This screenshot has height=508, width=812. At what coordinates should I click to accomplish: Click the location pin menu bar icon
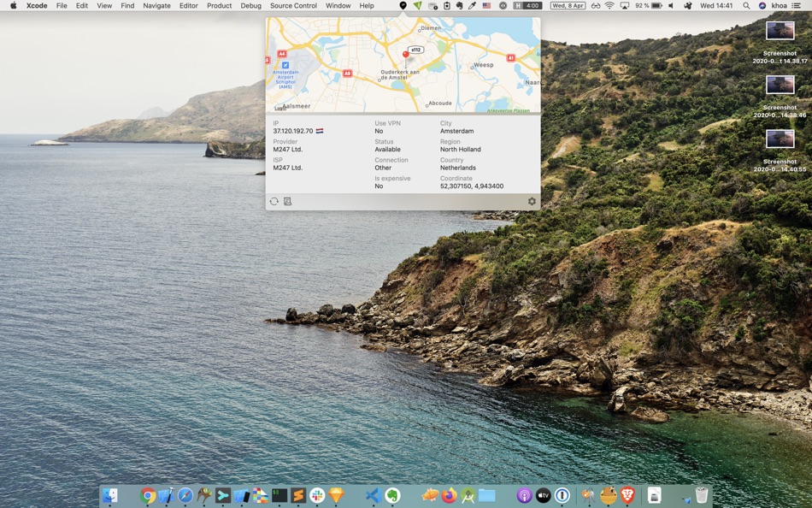pos(403,6)
